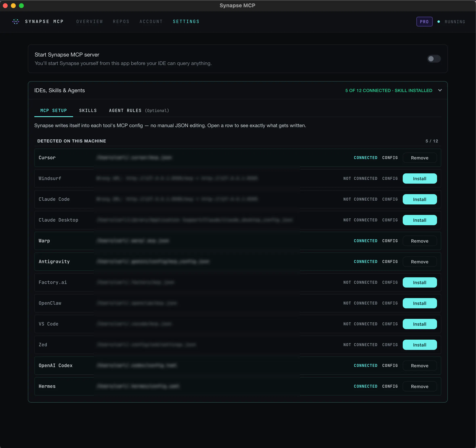Image resolution: width=476 pixels, height=448 pixels.
Task: Remove the OpenAI Codex connection
Action: click(x=419, y=366)
